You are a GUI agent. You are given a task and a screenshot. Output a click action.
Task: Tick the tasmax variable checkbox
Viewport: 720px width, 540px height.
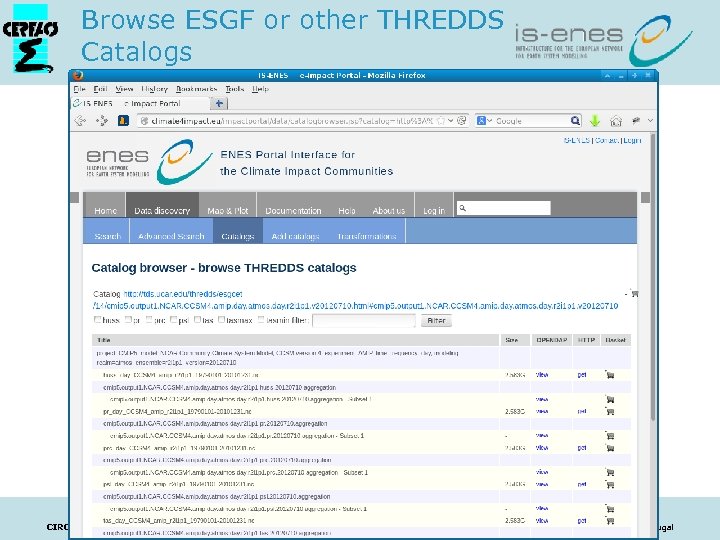pos(221,320)
